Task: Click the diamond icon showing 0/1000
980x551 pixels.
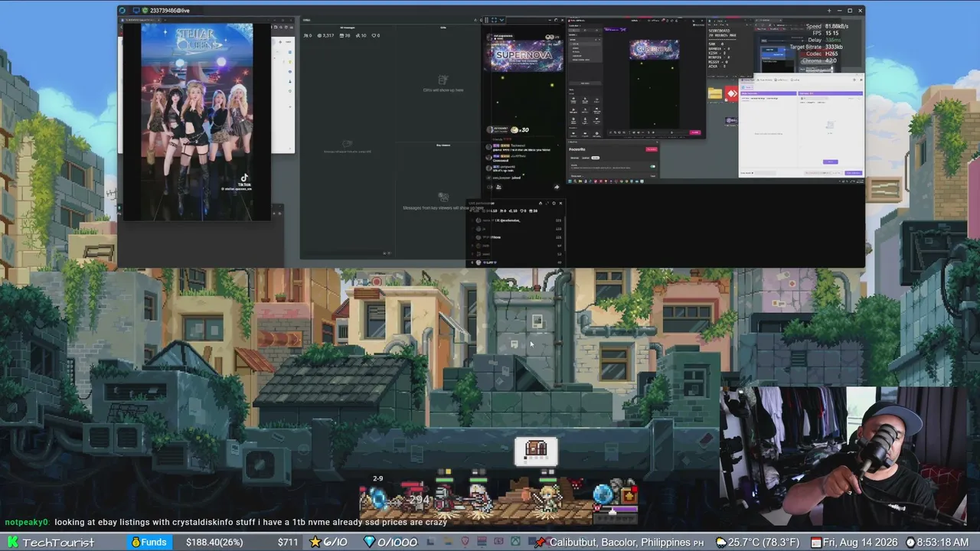Action: click(x=369, y=542)
